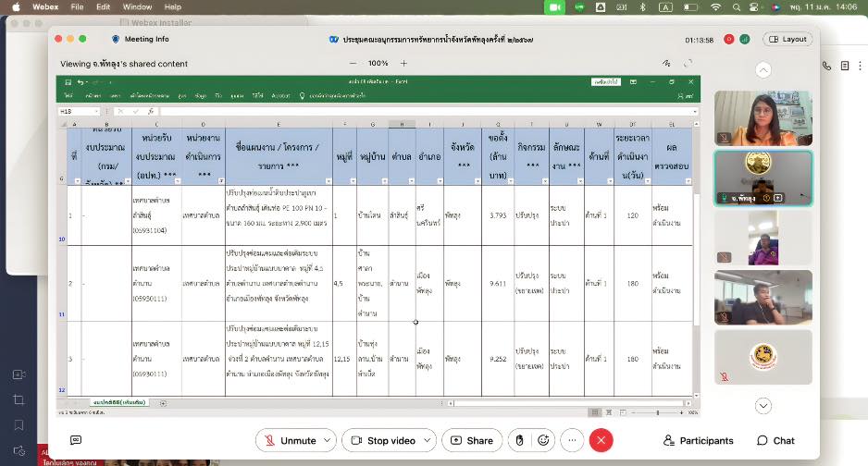The height and width of the screenshot is (466, 868).
Task: Stop the video camera
Action: [x=383, y=440]
